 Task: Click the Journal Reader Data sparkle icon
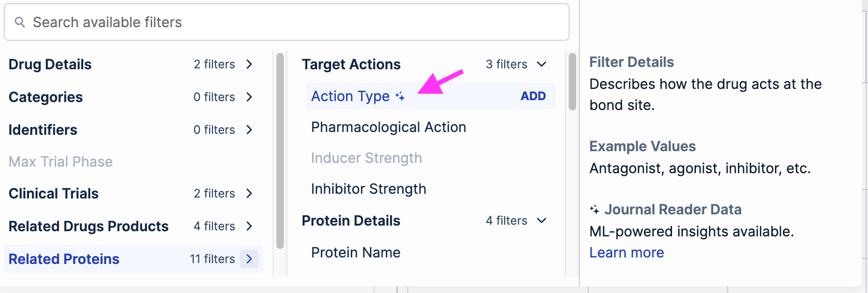click(x=594, y=209)
